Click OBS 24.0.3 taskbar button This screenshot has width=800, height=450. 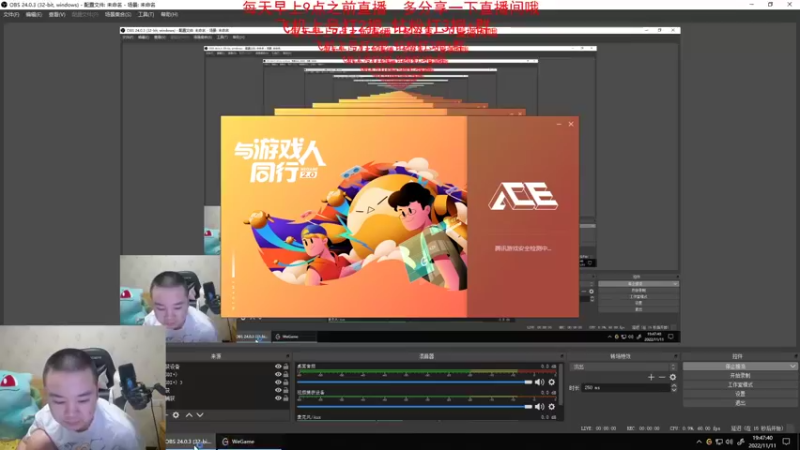(x=188, y=442)
